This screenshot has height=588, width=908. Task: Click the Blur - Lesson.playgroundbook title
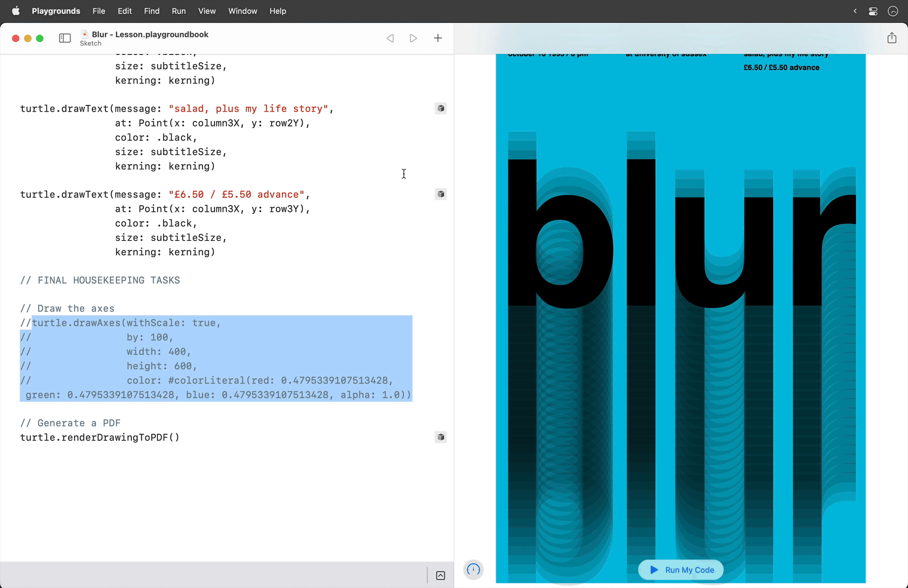coord(150,35)
